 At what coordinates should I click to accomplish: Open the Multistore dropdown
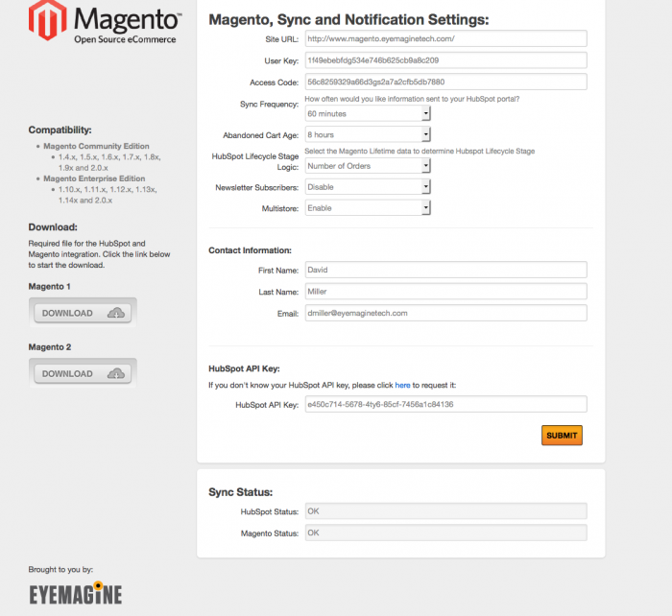pos(368,208)
